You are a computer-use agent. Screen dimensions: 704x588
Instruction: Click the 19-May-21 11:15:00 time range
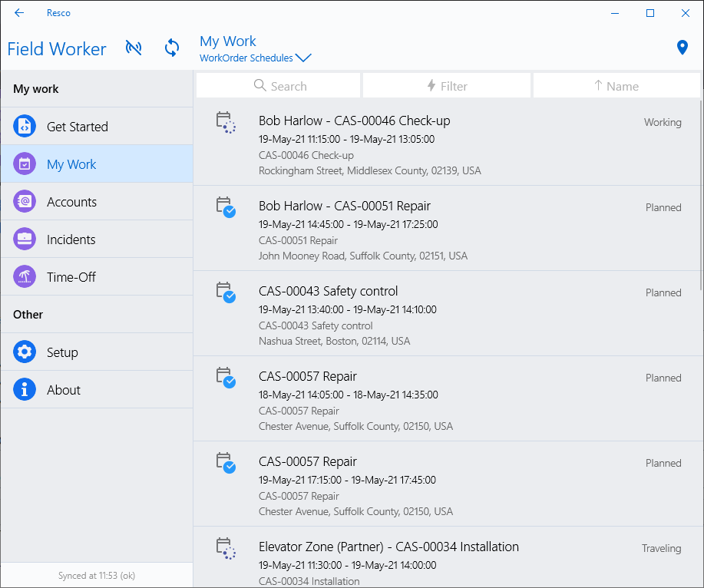coord(346,139)
